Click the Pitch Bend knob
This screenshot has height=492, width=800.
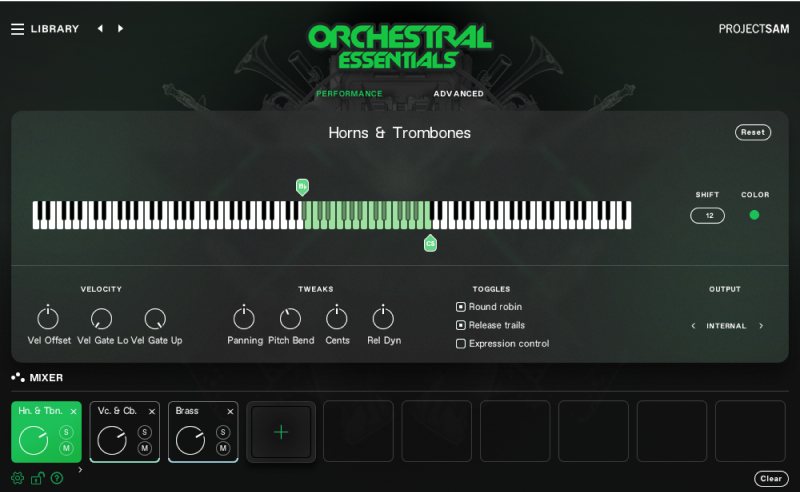290,318
